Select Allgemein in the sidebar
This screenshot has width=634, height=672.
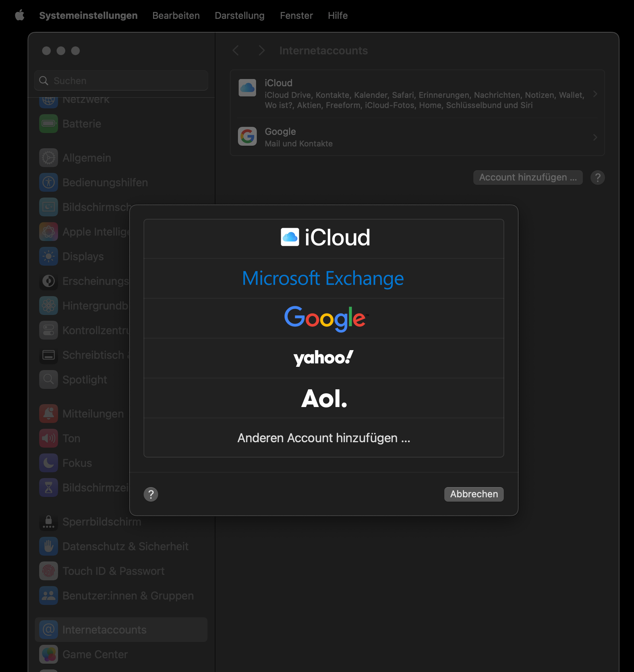[x=121, y=158]
